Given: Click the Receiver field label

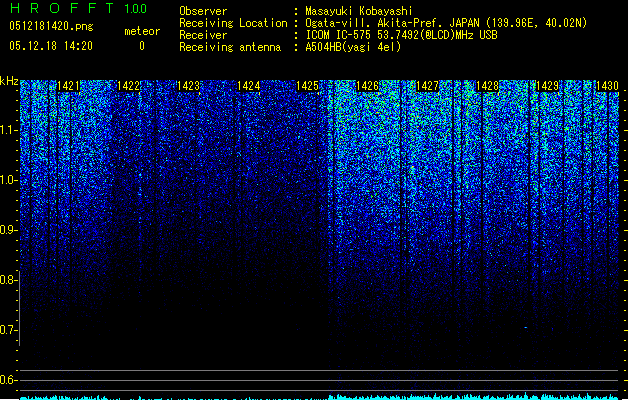Looking at the screenshot, I should click(x=203, y=35).
